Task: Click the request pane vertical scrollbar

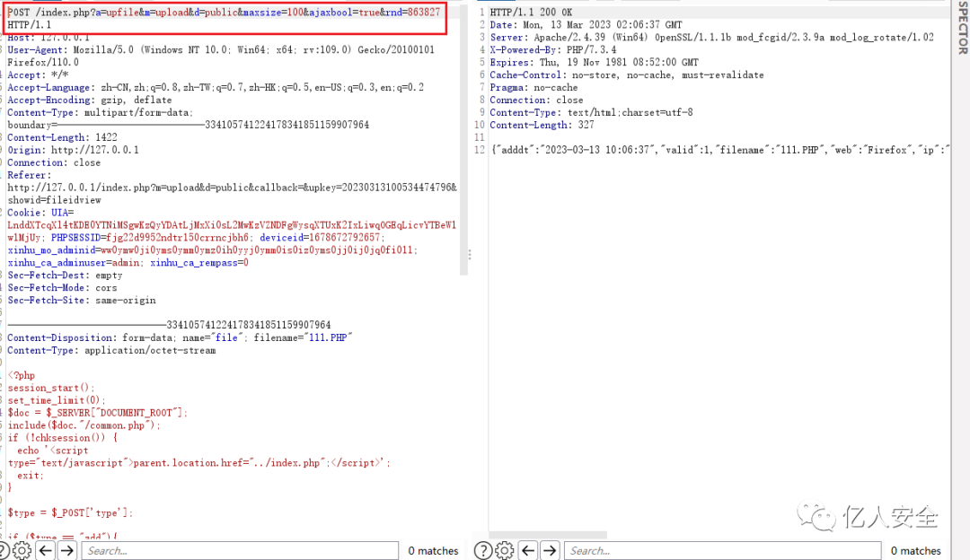Action: [463, 142]
